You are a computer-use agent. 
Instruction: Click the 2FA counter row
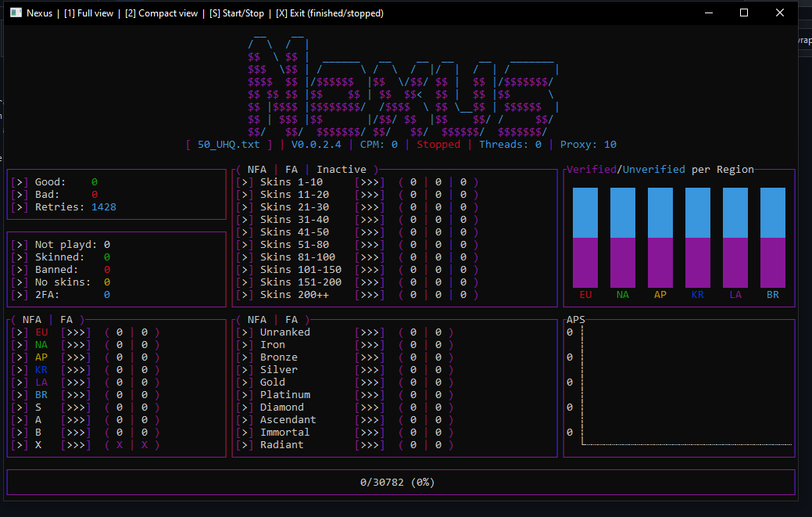coord(61,294)
